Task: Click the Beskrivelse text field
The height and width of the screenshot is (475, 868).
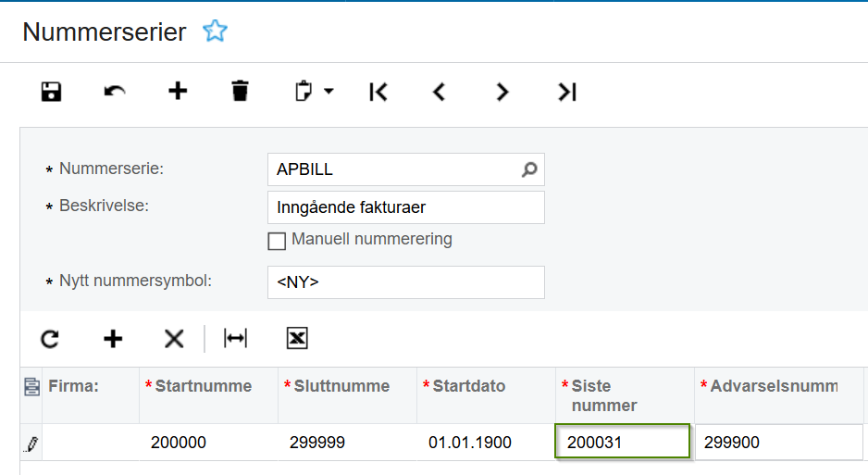Action: (x=405, y=207)
